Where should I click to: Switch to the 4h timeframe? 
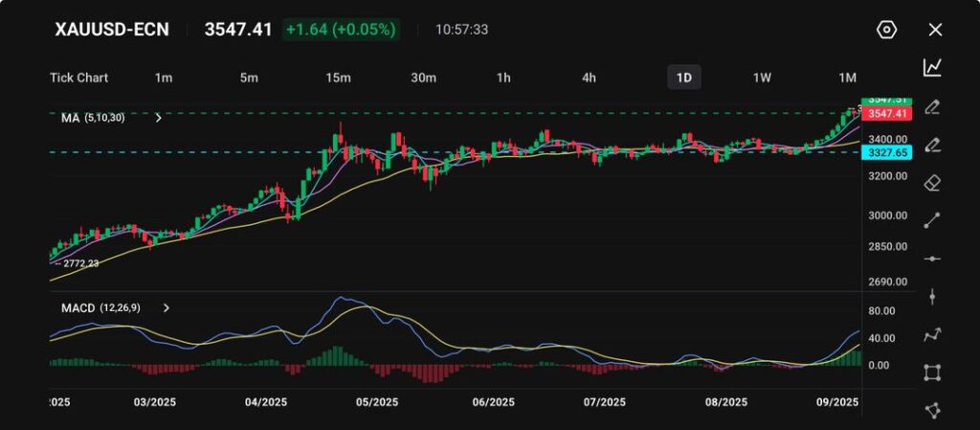click(x=589, y=78)
